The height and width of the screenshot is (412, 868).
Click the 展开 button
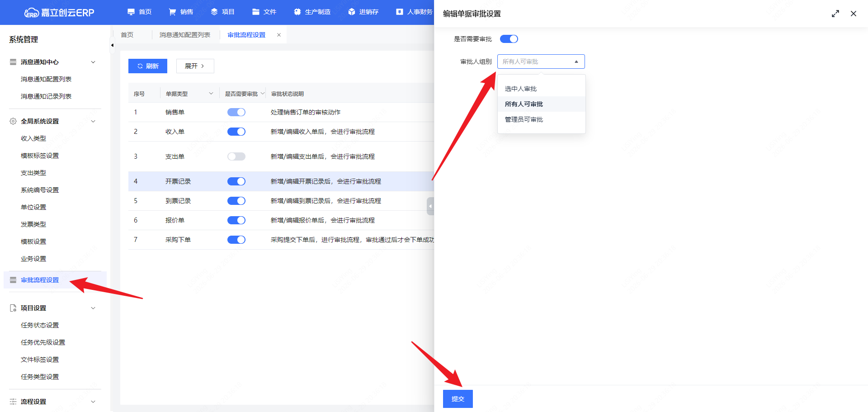[195, 66]
